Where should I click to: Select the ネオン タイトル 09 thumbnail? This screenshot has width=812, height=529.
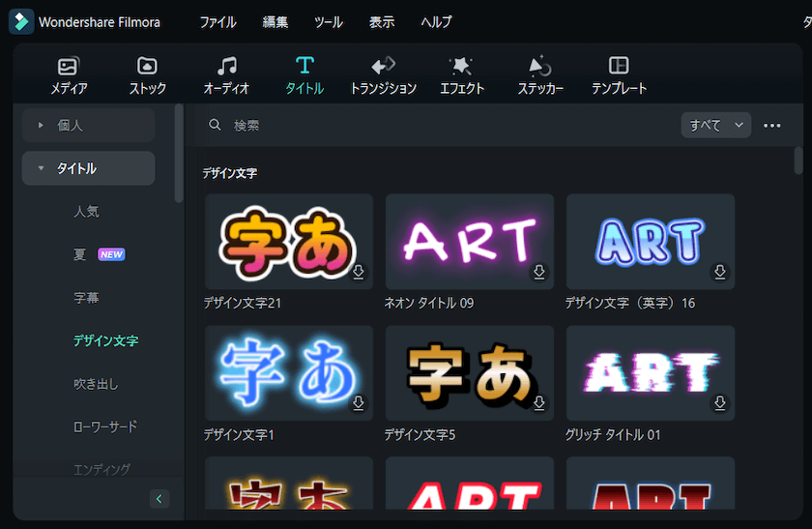pos(469,241)
